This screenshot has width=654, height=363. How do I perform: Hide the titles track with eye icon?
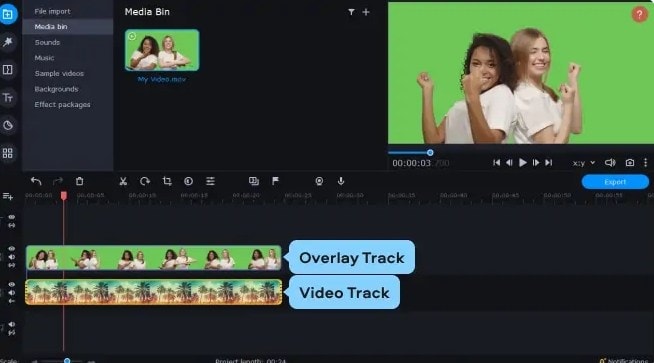tap(12, 217)
